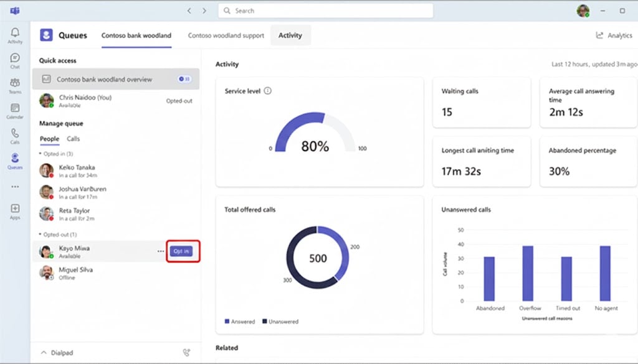Screen dimensions: 638x364
Task: Start a call with the handset icon near Dialpad
Action: coord(186,352)
